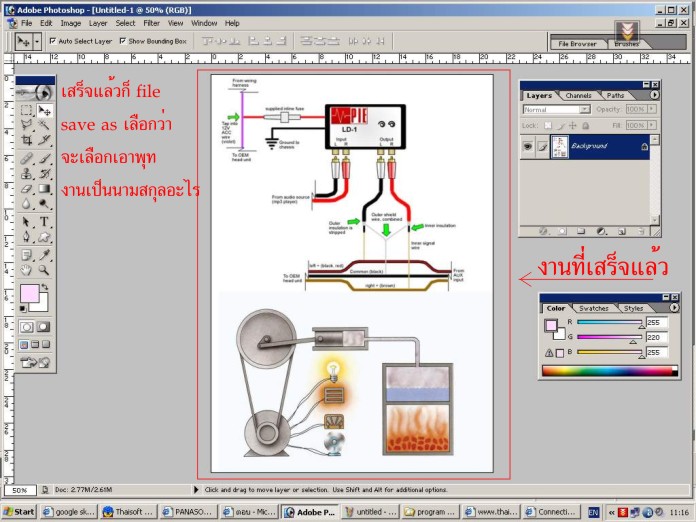Open the File Browser palette tab
Image resolution: width=696 pixels, height=522 pixels.
[577, 44]
